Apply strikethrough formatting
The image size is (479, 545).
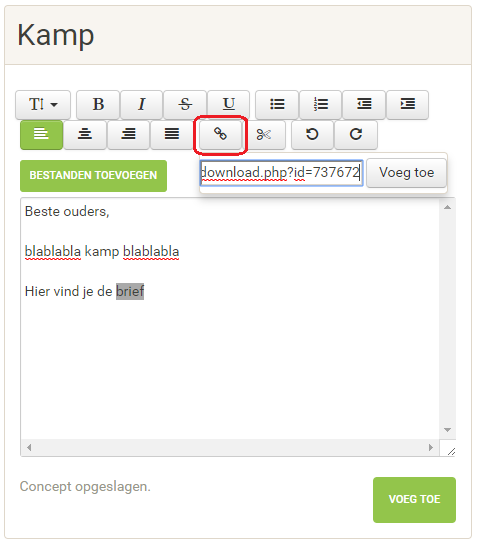point(185,105)
